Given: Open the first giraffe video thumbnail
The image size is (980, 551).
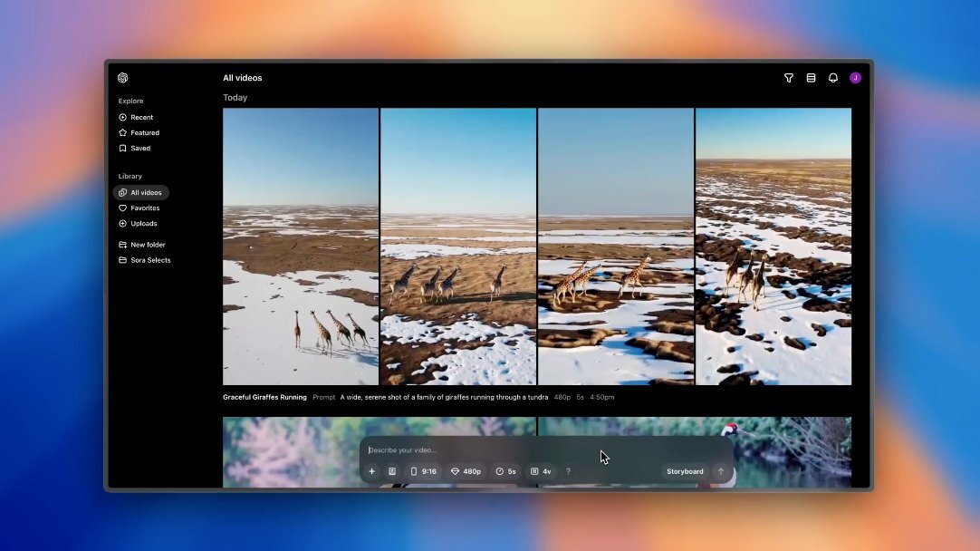Looking at the screenshot, I should coord(301,246).
